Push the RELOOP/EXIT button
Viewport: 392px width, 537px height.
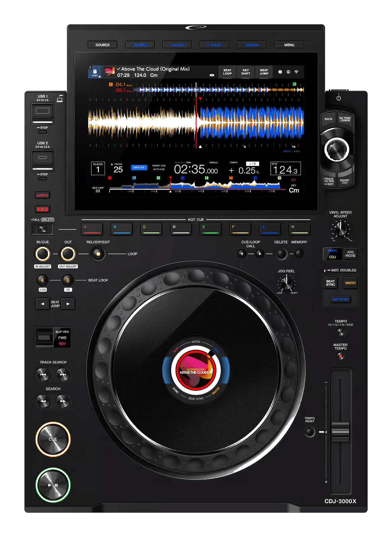click(98, 254)
